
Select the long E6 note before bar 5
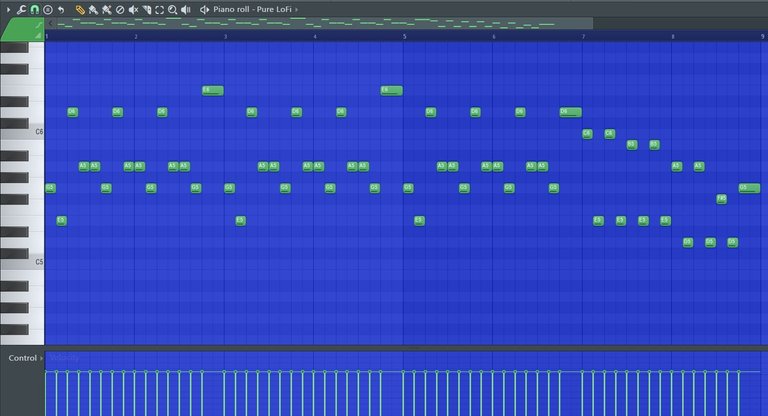391,90
